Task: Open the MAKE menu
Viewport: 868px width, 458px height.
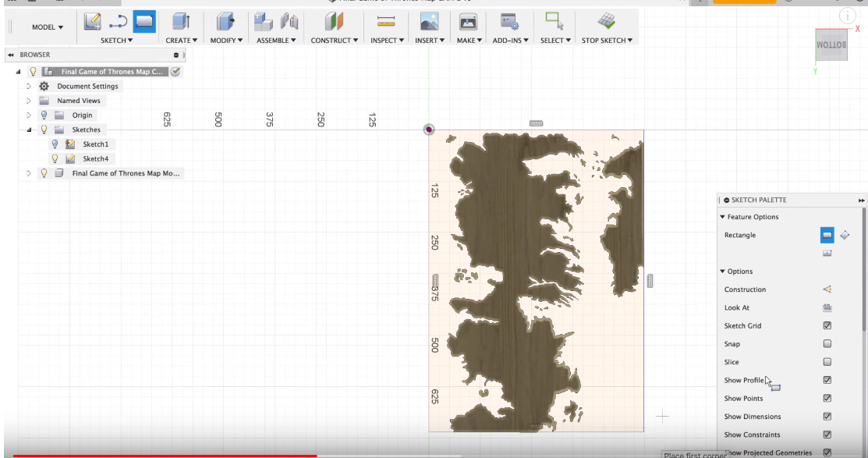Action: pyautogui.click(x=469, y=41)
